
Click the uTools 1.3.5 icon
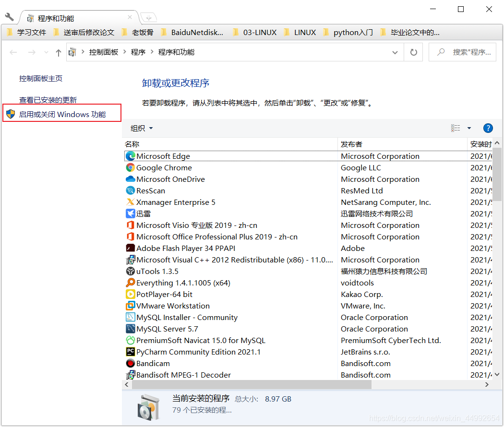130,271
